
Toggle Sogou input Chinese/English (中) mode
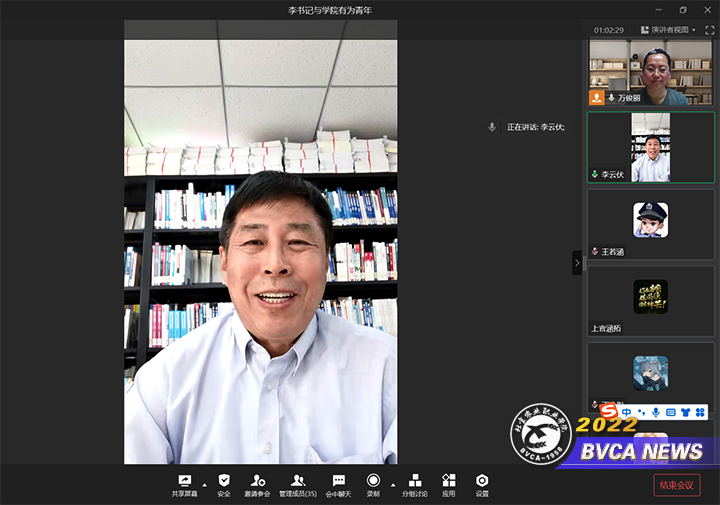pyautogui.click(x=626, y=412)
